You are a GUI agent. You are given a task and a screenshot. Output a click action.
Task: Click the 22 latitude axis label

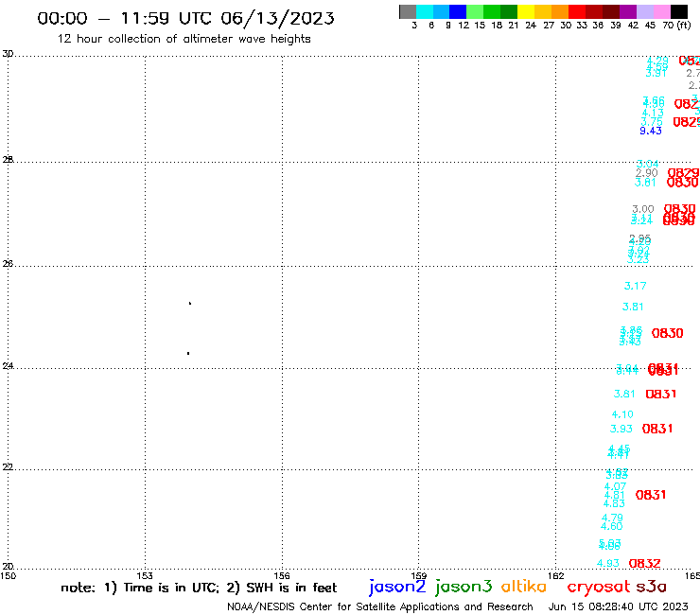pos(8,467)
